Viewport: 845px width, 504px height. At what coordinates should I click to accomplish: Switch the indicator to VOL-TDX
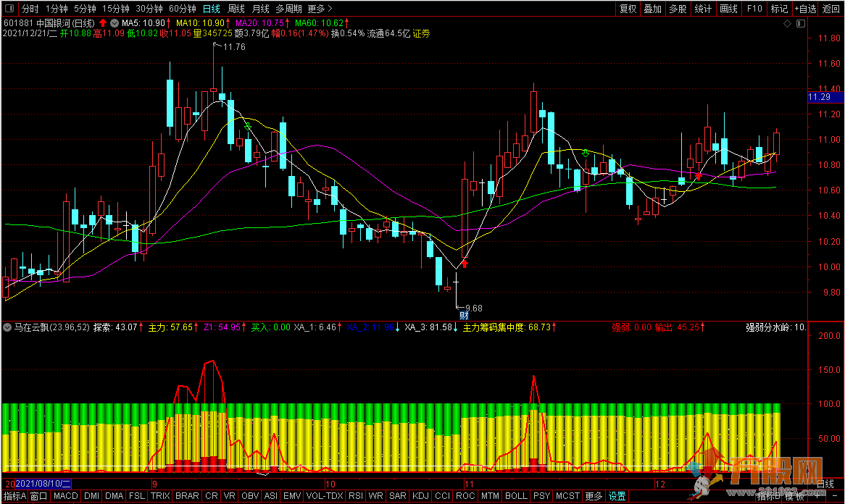[325, 496]
